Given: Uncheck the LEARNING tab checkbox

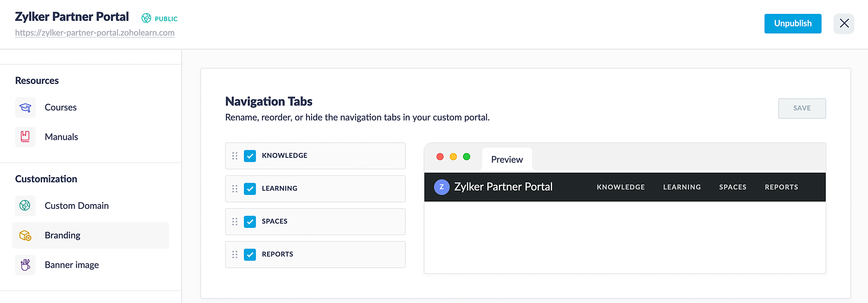Looking at the screenshot, I should pyautogui.click(x=250, y=189).
